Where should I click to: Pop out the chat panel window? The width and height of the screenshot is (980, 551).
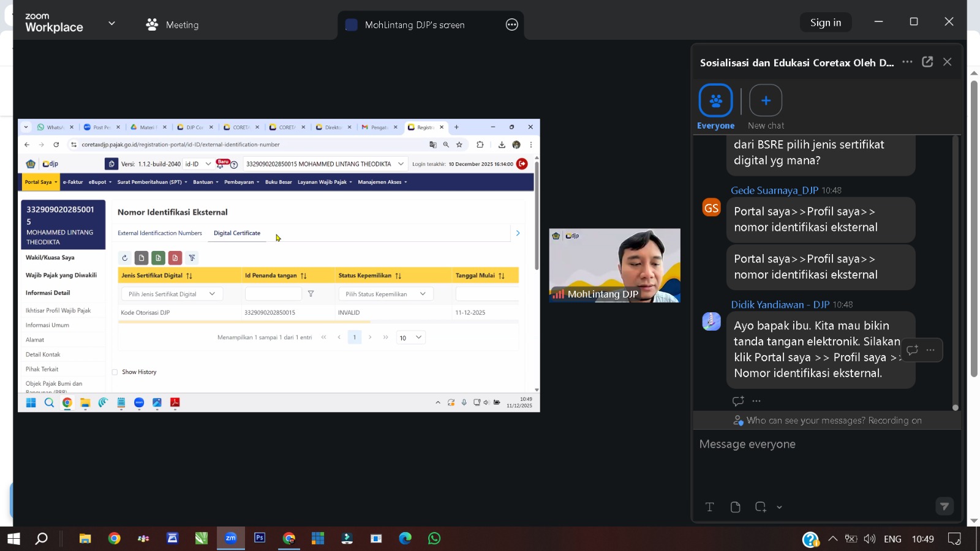click(927, 62)
